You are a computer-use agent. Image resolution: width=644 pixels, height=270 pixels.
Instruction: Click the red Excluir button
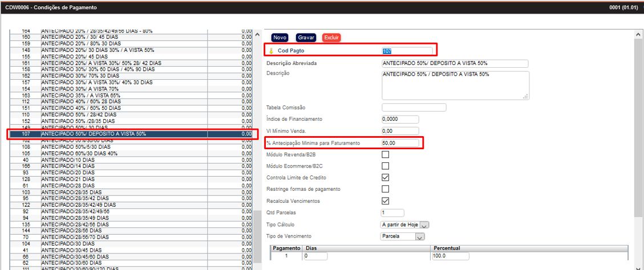(x=331, y=38)
